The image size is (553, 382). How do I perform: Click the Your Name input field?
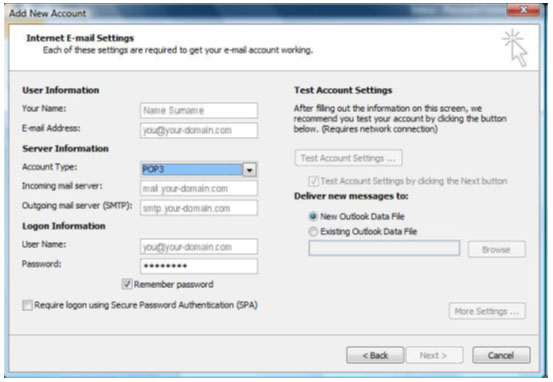click(199, 110)
